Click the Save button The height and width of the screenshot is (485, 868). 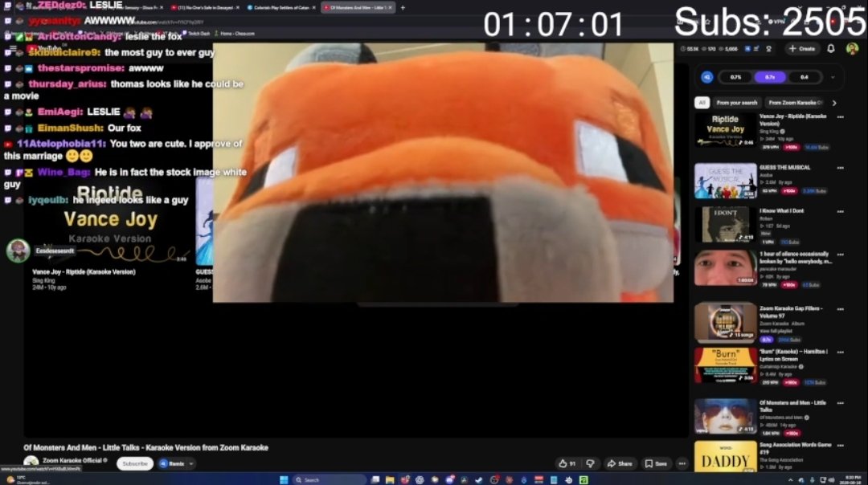point(656,463)
